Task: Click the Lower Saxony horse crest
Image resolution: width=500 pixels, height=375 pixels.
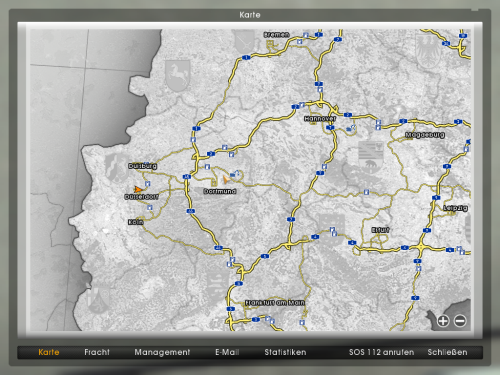Action: click(178, 75)
